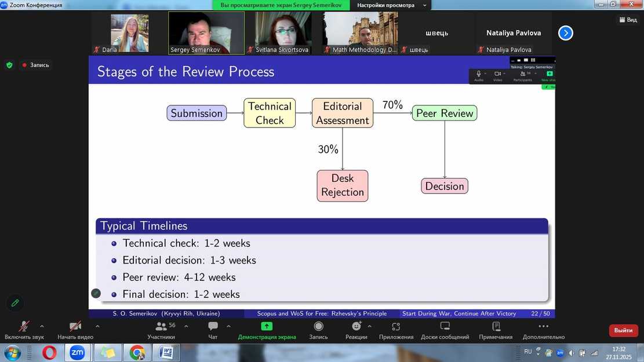Click the Демонстрация экрана share button
The width and height of the screenshot is (644, 362).
[267, 330]
